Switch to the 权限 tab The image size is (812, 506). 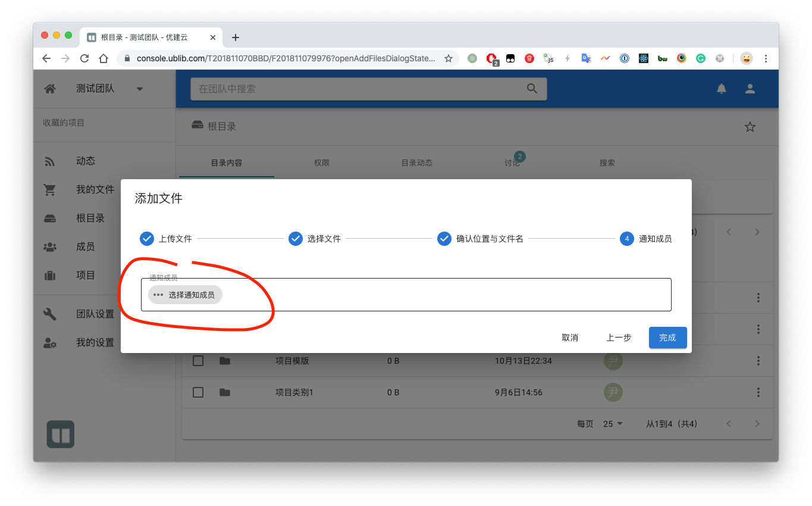coord(322,163)
